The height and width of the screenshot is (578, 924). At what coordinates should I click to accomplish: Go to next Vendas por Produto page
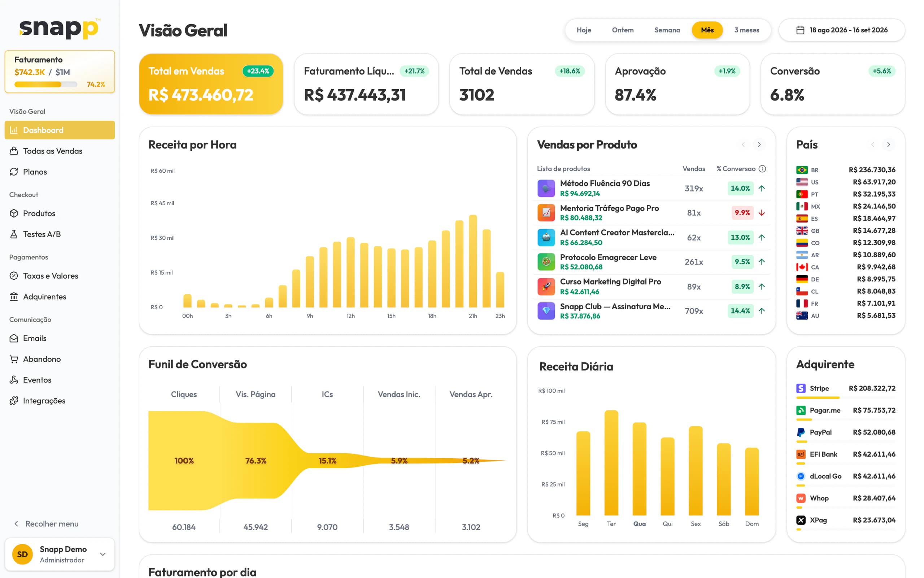click(759, 144)
